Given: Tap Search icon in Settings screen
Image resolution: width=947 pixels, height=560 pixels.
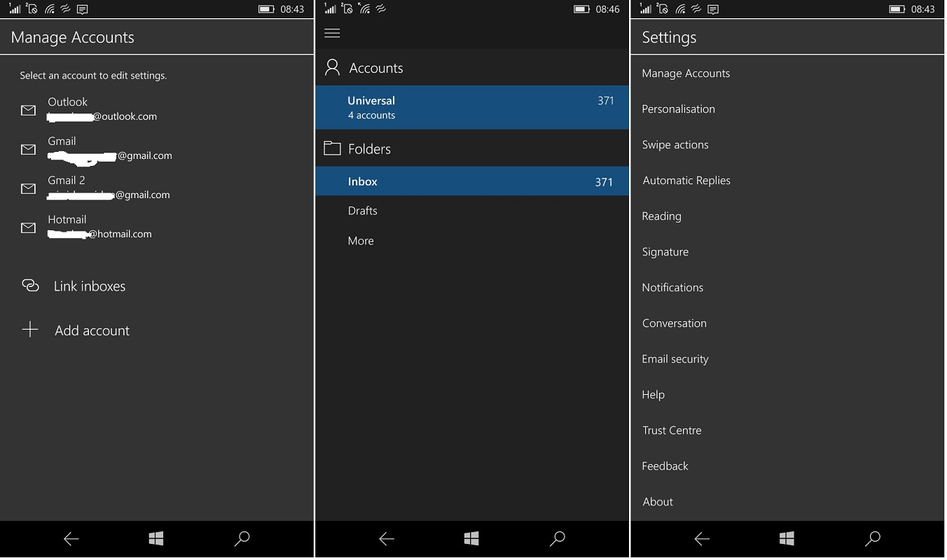Looking at the screenshot, I should (873, 538).
